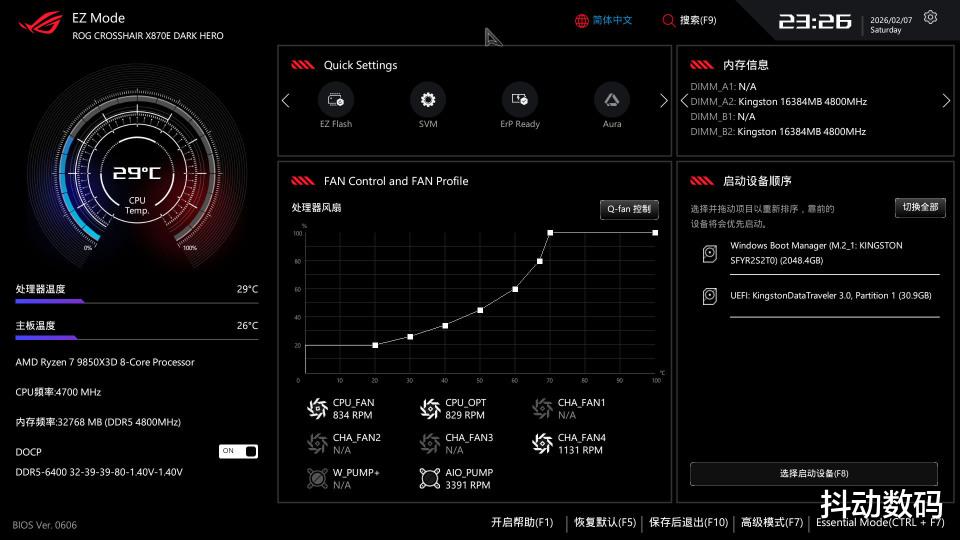Open 开启帮助(F1)
Image resolution: width=960 pixels, height=540 pixels.
[x=522, y=522]
